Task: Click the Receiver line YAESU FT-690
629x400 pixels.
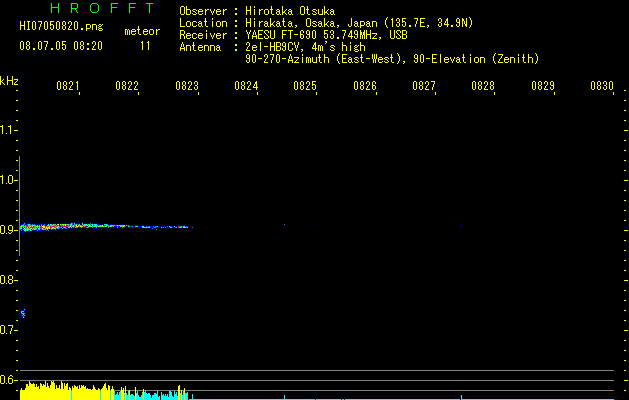Action: [x=293, y=35]
